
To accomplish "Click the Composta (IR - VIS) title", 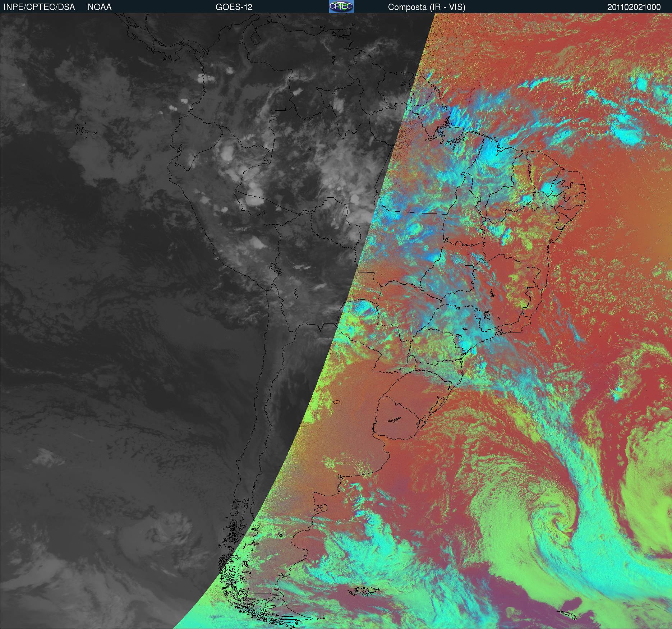I will [427, 7].
